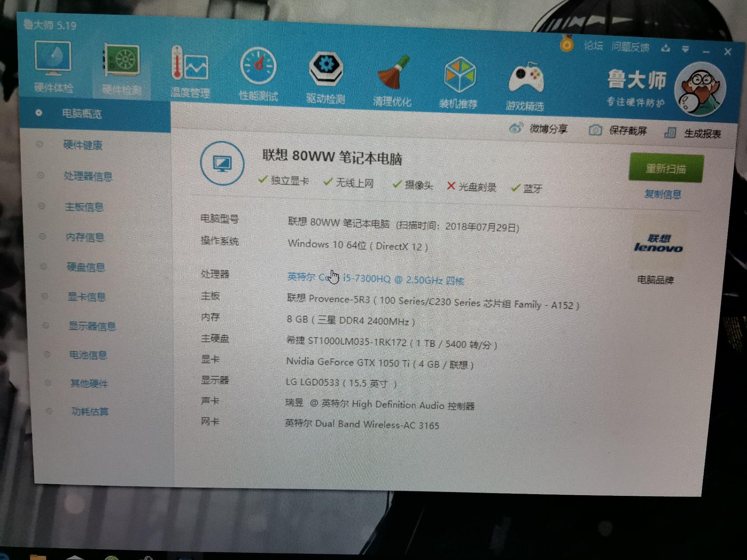The height and width of the screenshot is (560, 747).
Task: Open 清理优化 cleanup broom tool
Action: click(392, 81)
